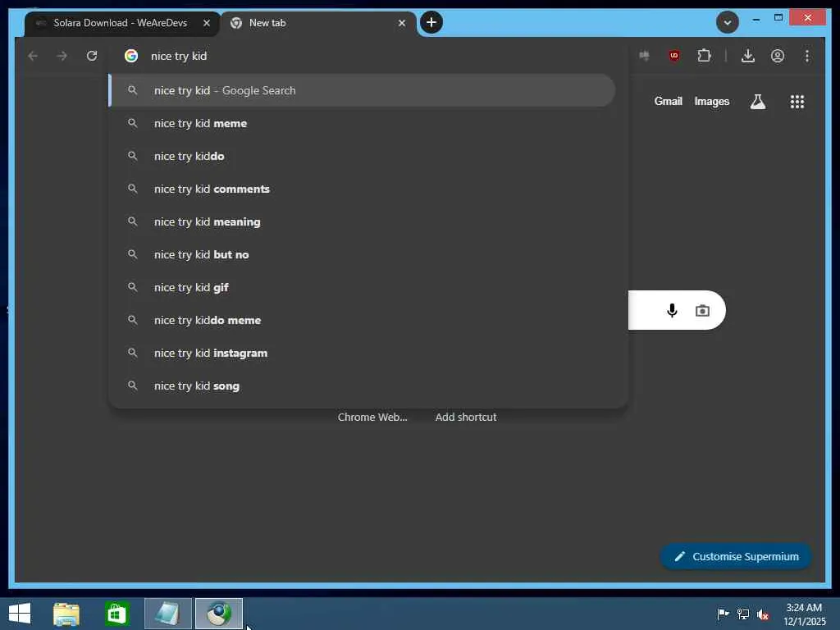Start voice search with the microphone
Image resolution: width=840 pixels, height=630 pixels.
point(672,310)
